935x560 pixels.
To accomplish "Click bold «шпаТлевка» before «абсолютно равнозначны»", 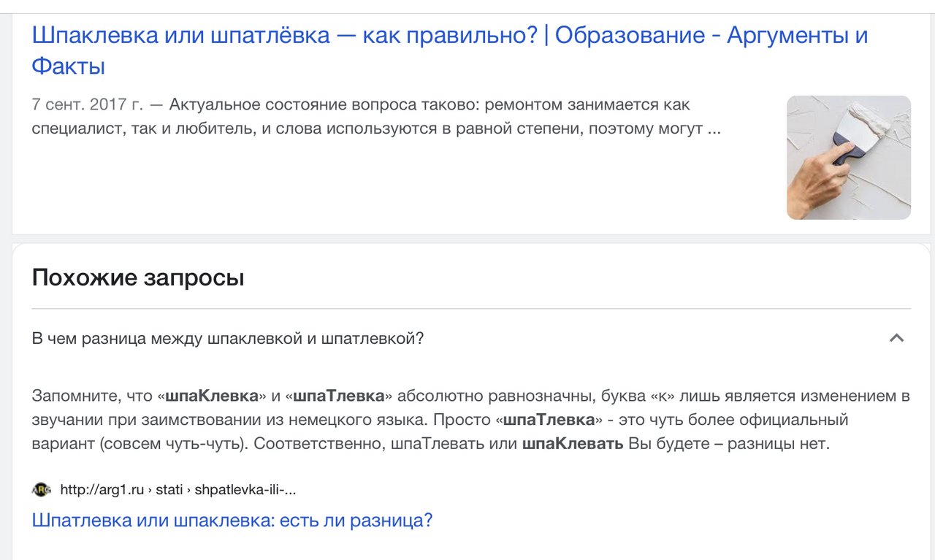I will pyautogui.click(x=339, y=396).
